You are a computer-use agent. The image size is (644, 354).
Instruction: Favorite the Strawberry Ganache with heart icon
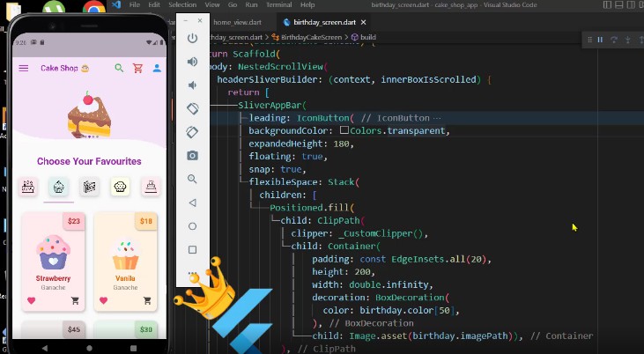point(31,300)
